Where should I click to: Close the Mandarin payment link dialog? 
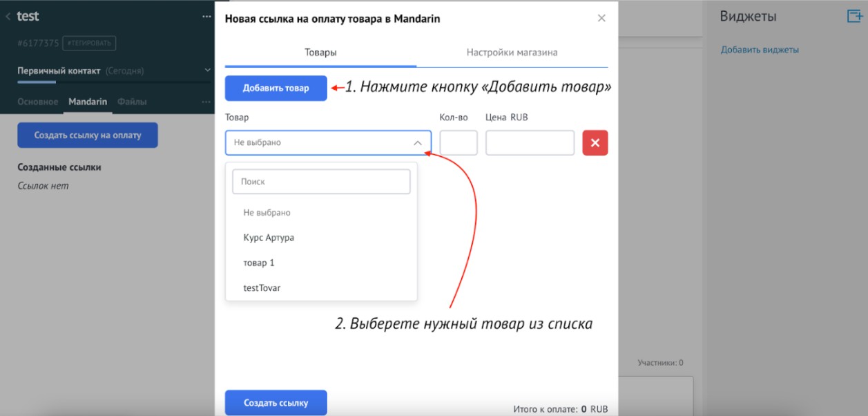coord(601,19)
